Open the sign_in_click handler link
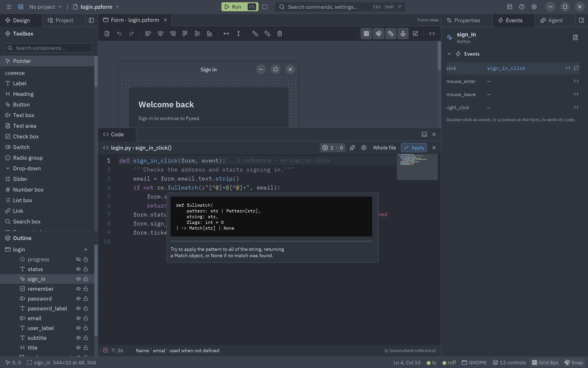This screenshot has height=368, width=588. [x=506, y=68]
